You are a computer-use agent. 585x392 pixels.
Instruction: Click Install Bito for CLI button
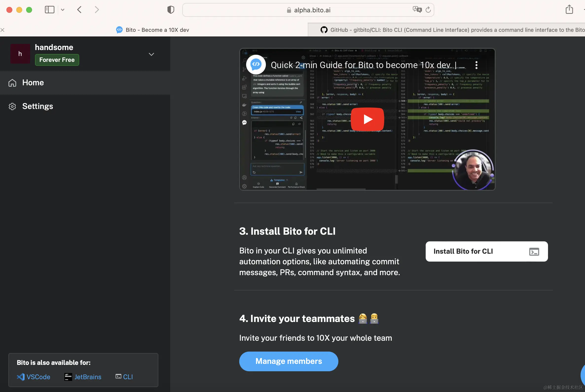[486, 251]
